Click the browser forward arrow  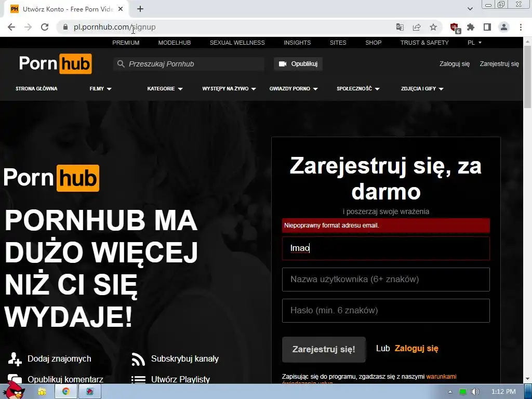pyautogui.click(x=28, y=27)
